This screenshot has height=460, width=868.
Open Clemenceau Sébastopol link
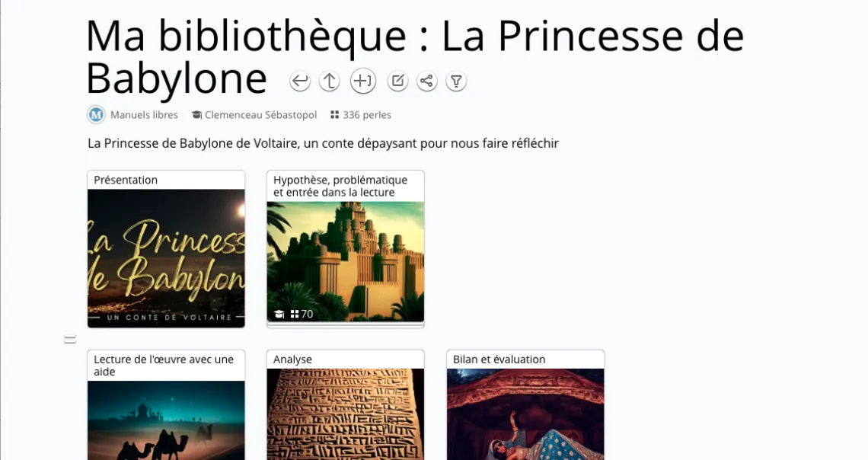pos(260,114)
